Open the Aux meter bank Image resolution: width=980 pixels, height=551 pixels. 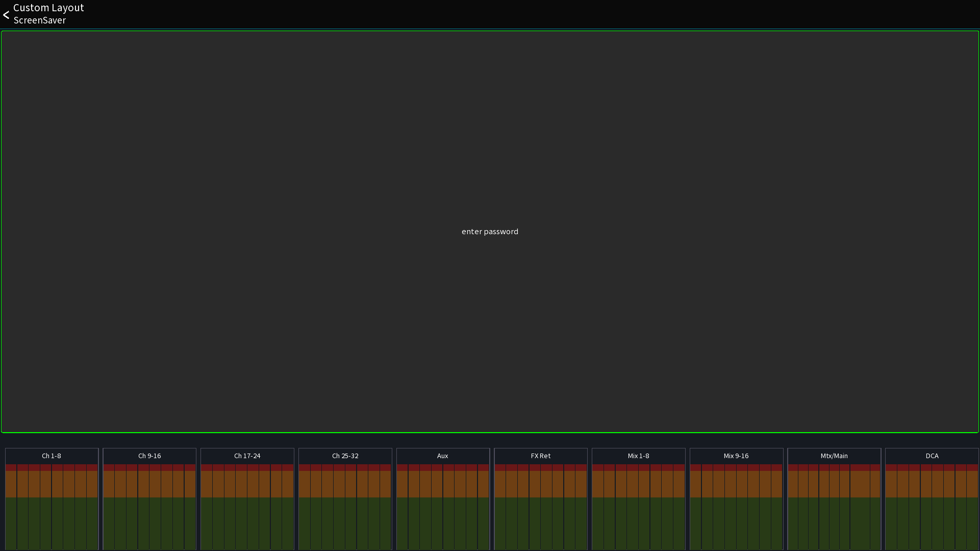[x=443, y=456]
